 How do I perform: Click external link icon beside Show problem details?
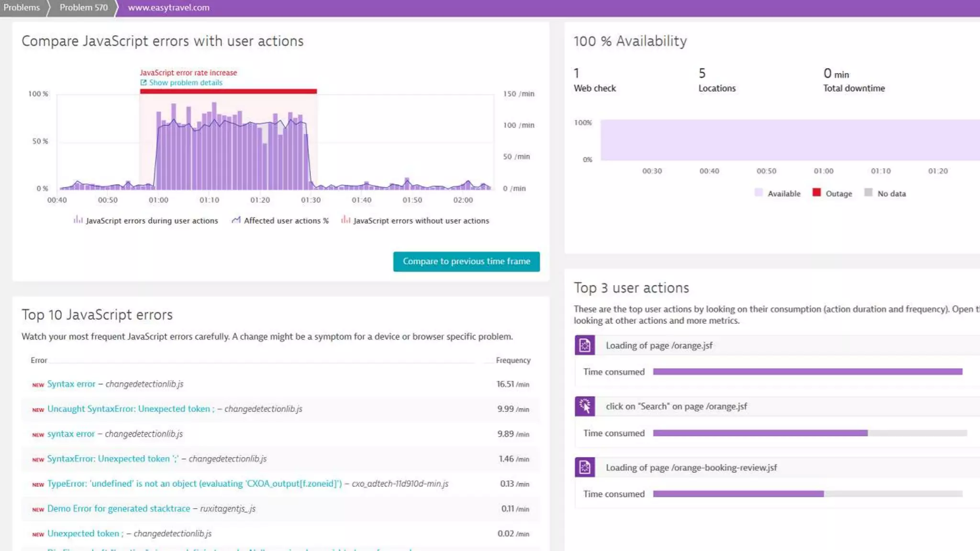pos(143,83)
